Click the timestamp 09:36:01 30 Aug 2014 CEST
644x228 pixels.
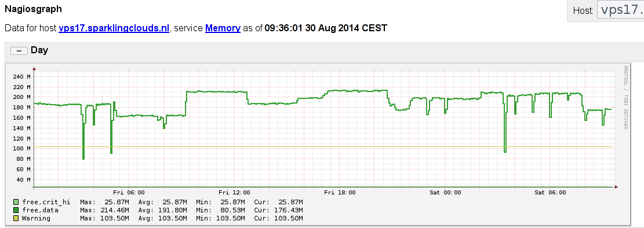click(326, 28)
